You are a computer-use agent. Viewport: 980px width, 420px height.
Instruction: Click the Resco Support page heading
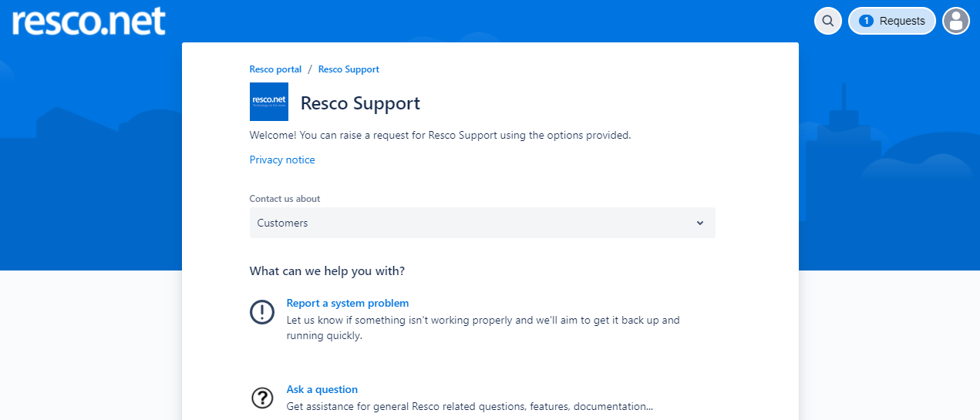tap(360, 103)
